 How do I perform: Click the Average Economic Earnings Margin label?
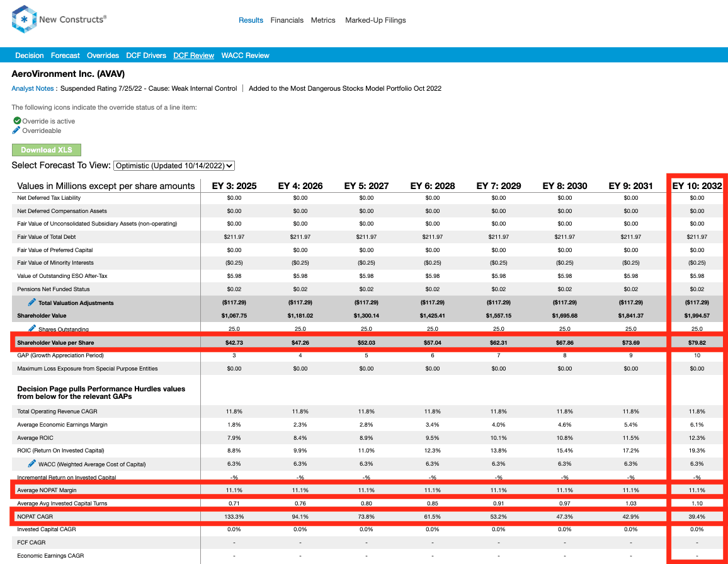click(x=62, y=425)
